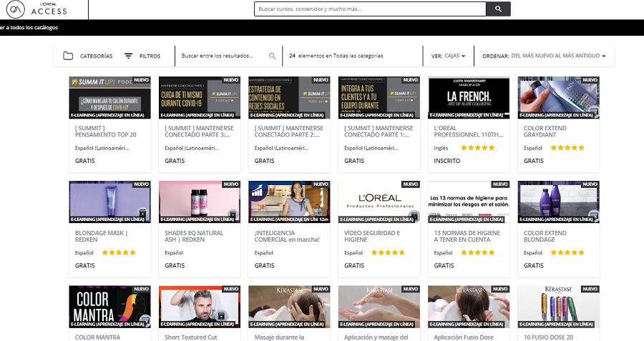Open the Color Extend Blondage thumbnail
Image resolution: width=644 pixels, height=341 pixels.
tap(559, 202)
